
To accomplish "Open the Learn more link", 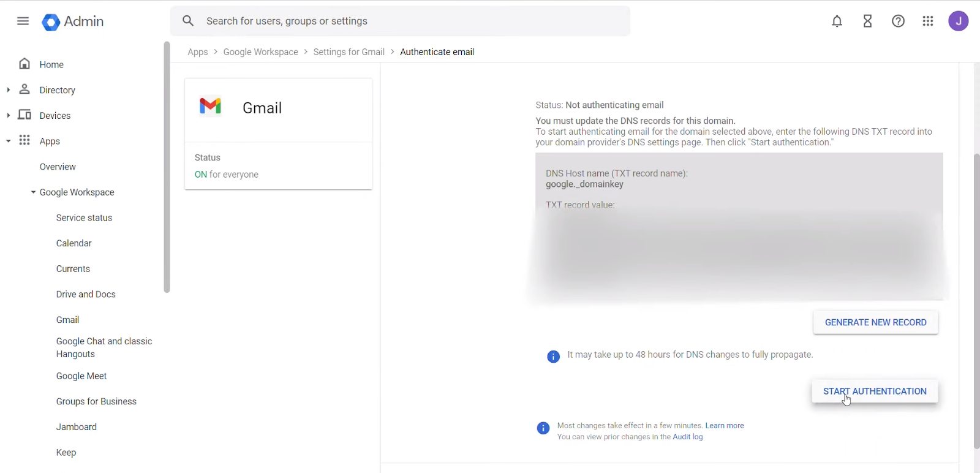I will (x=725, y=426).
